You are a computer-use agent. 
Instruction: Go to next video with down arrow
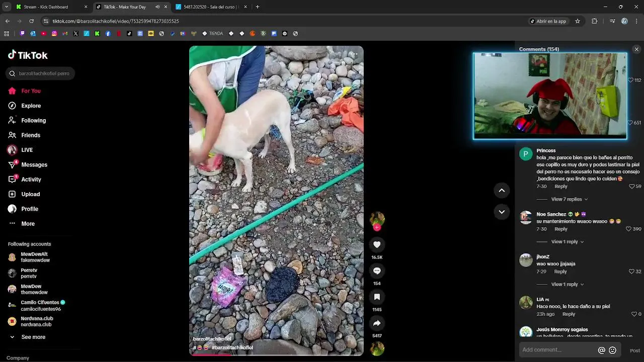(x=502, y=212)
